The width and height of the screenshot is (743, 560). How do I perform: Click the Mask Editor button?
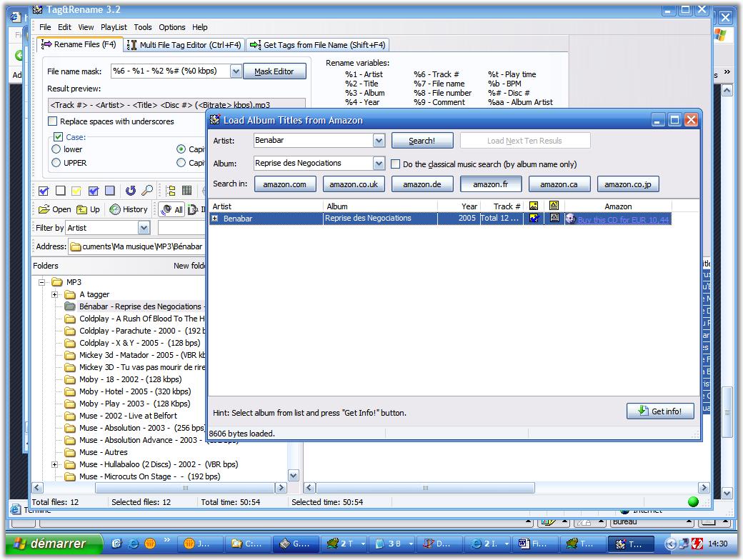274,71
